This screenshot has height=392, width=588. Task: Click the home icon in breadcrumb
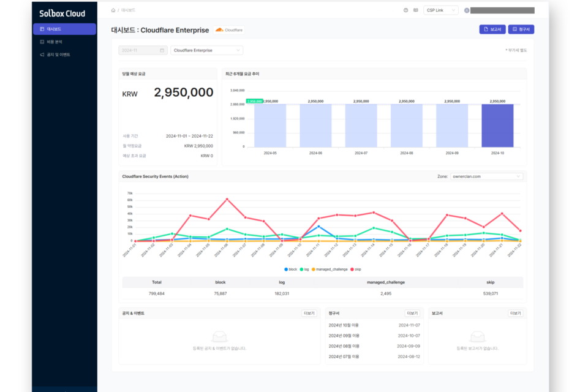(x=113, y=10)
